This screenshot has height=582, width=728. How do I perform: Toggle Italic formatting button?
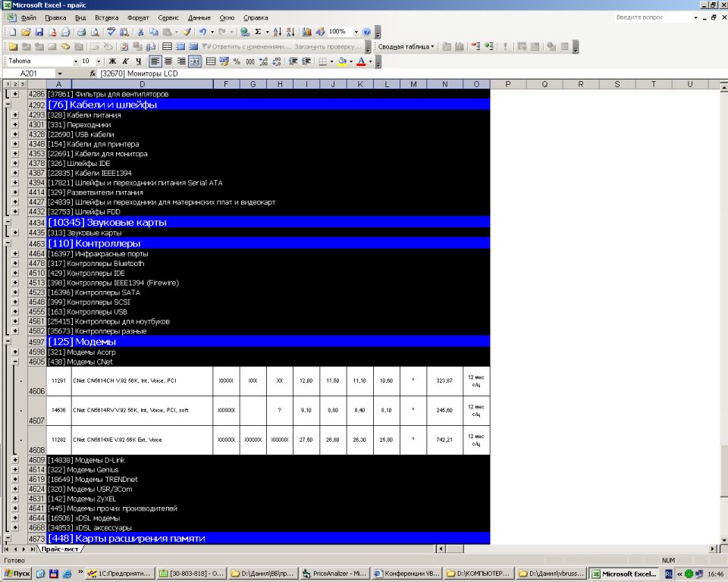pyautogui.click(x=125, y=61)
